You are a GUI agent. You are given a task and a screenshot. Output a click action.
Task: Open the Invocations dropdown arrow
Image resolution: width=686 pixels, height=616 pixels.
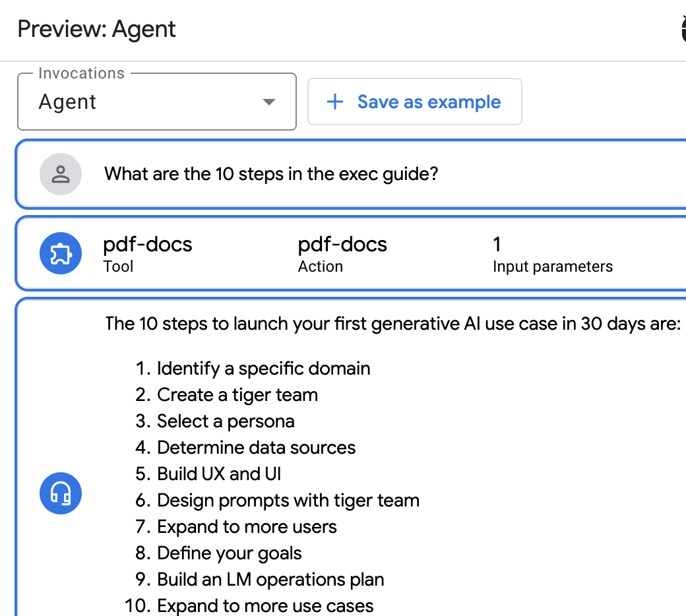coord(268,102)
